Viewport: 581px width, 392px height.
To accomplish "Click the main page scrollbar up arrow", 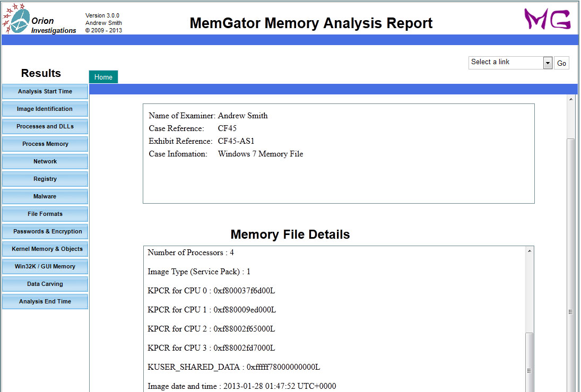I will [570, 99].
